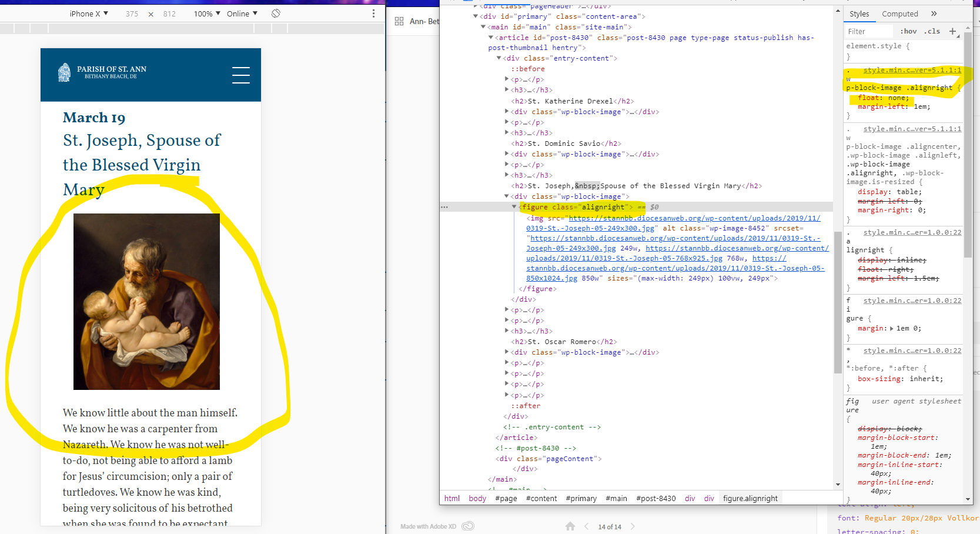
Task: Open the hamburger menu on the parish site
Action: (240, 75)
